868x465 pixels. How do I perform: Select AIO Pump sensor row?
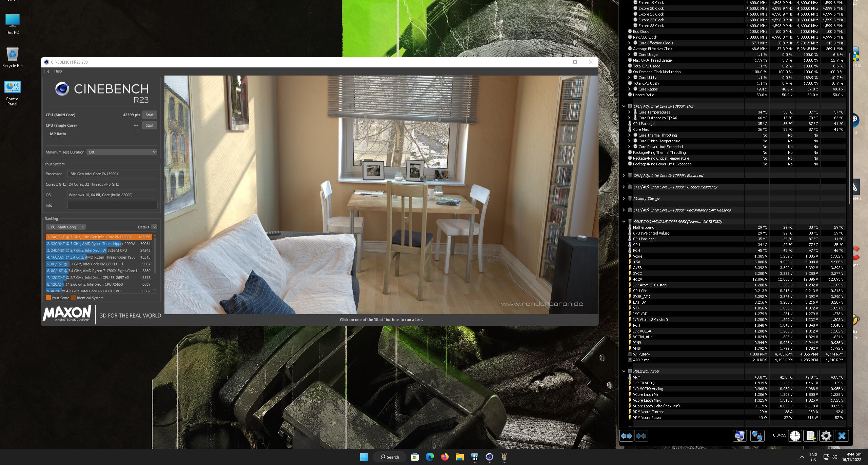point(736,360)
